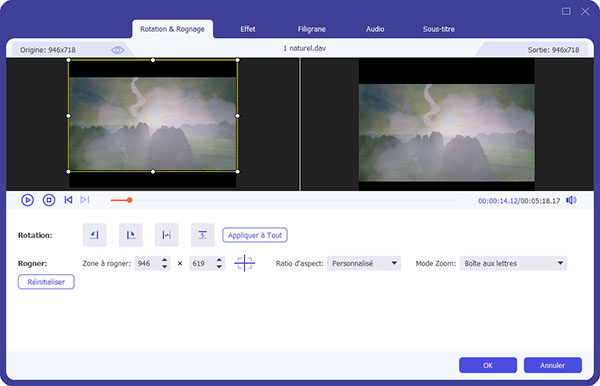Rotate video 90 degrees right
Image resolution: width=600 pixels, height=386 pixels.
130,235
